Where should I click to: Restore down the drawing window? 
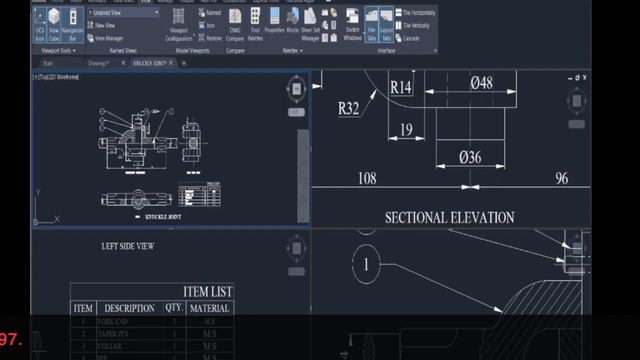(x=577, y=78)
